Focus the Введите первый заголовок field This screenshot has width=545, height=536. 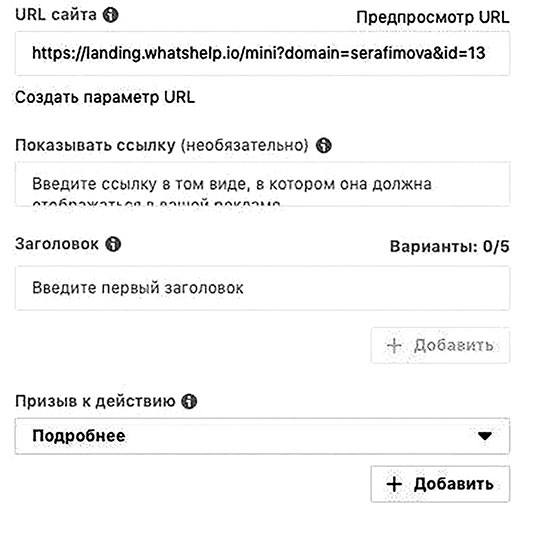pos(262,288)
